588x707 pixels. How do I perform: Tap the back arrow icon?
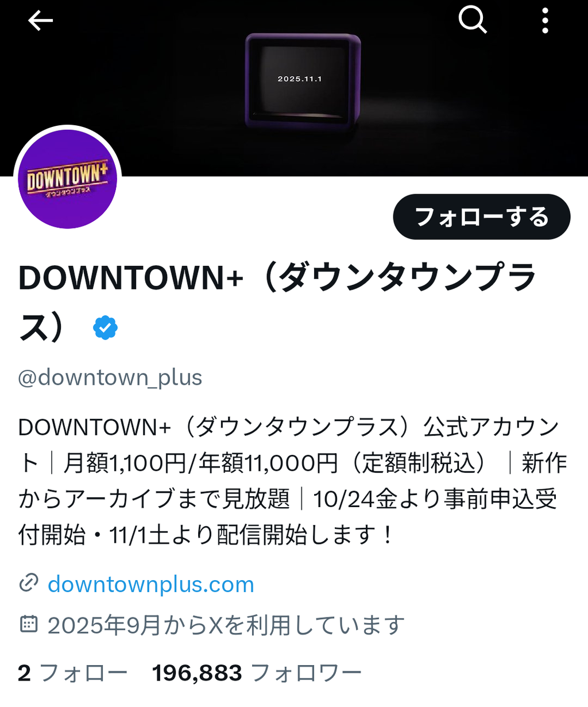click(40, 21)
